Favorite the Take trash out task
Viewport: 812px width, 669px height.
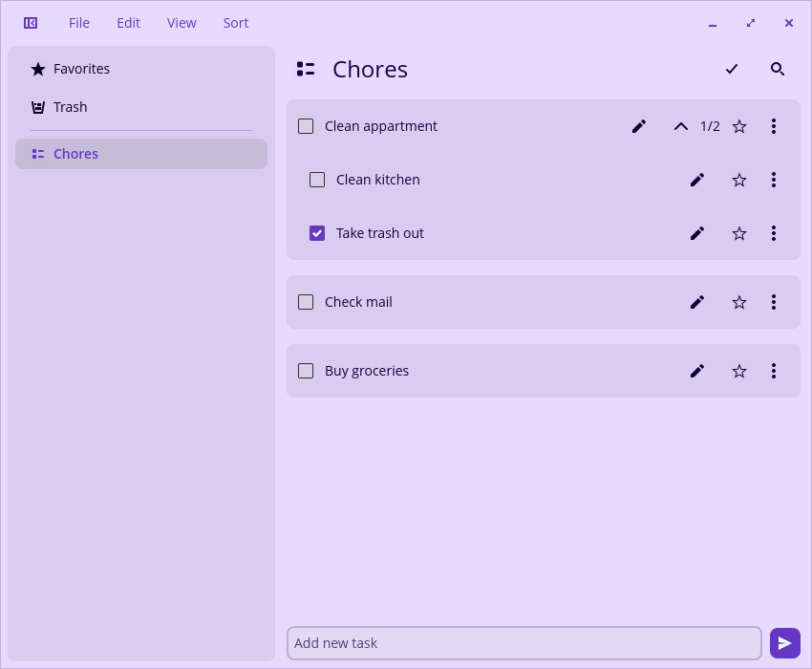pos(739,233)
